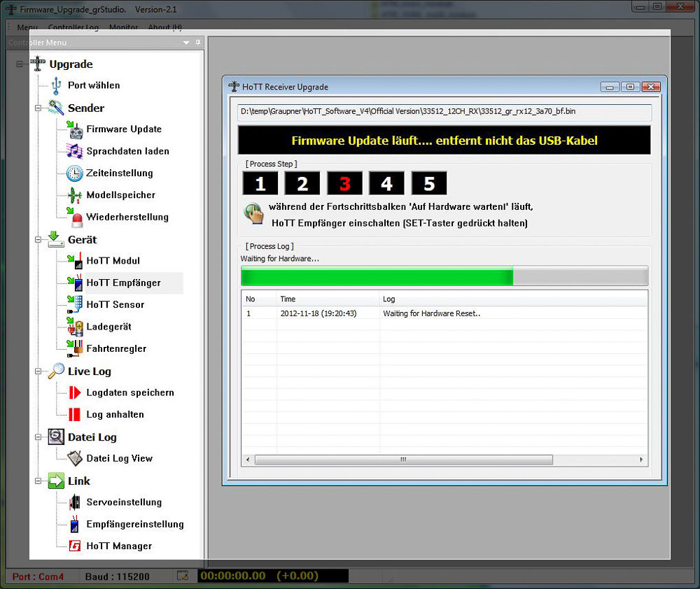The height and width of the screenshot is (589, 700).
Task: Collapse the Sender tree node
Action: tap(38, 108)
